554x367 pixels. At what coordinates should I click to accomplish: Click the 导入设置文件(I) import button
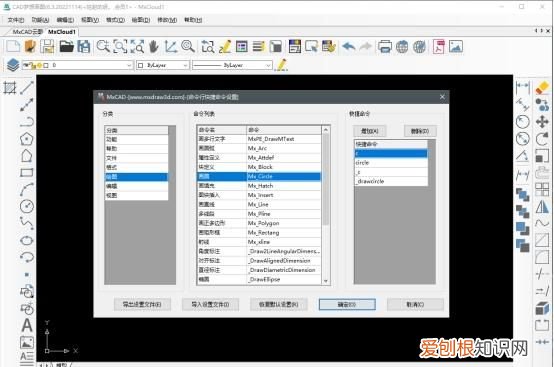click(x=210, y=304)
